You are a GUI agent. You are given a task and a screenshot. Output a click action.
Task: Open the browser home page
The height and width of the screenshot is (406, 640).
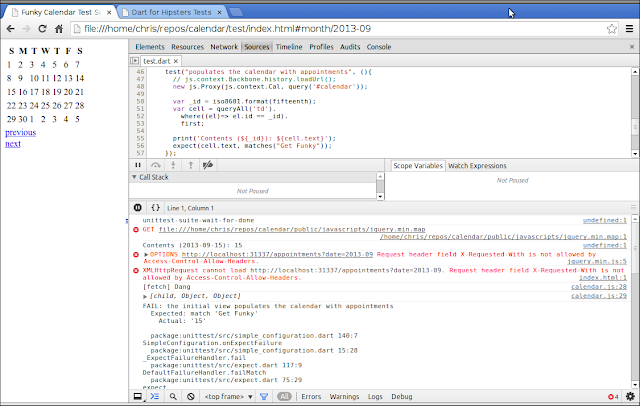(x=59, y=29)
